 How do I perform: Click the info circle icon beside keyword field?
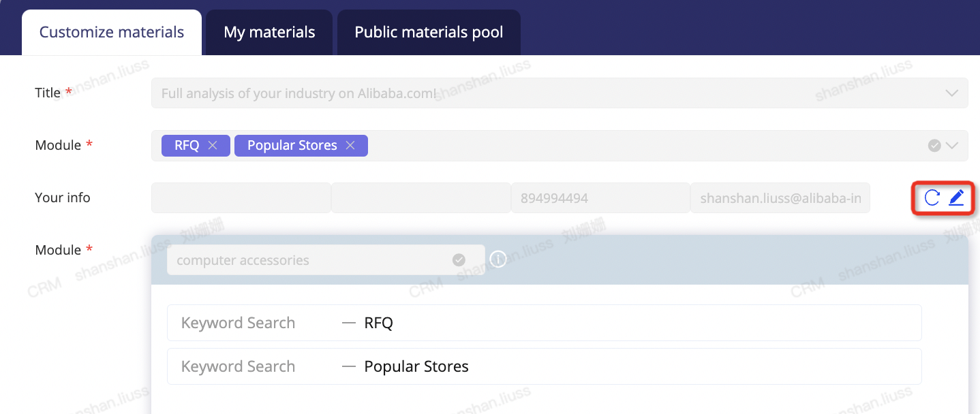point(498,259)
